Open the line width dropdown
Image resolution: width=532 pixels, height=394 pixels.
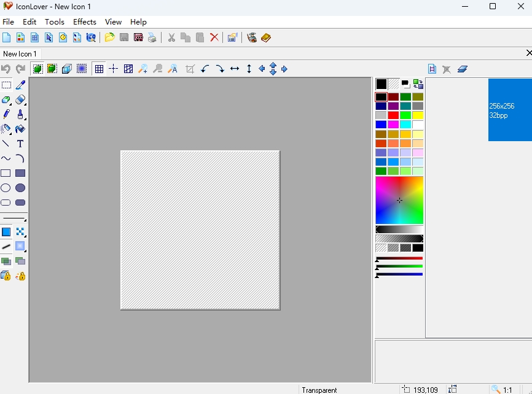coord(14,218)
